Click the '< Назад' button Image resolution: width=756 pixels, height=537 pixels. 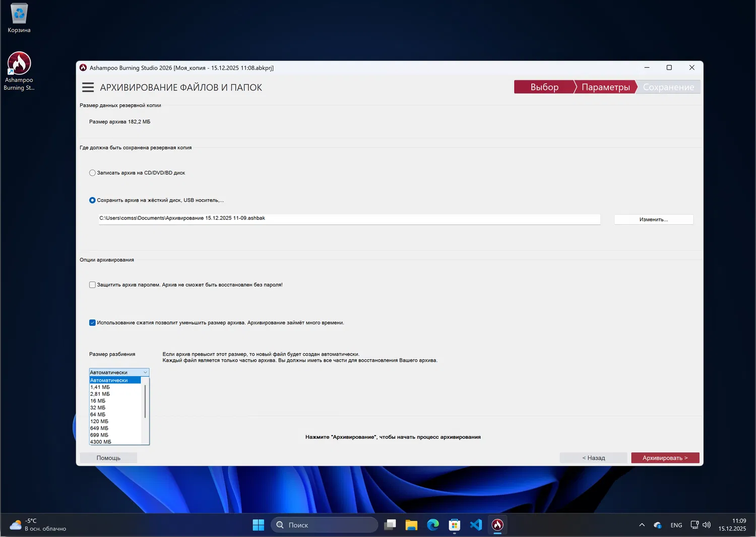point(594,458)
